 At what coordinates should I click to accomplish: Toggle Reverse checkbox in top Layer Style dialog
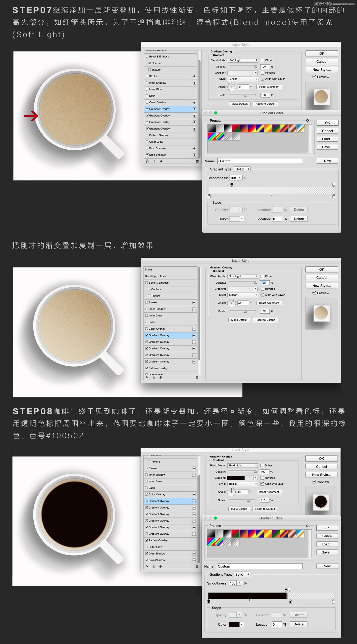tap(263, 73)
